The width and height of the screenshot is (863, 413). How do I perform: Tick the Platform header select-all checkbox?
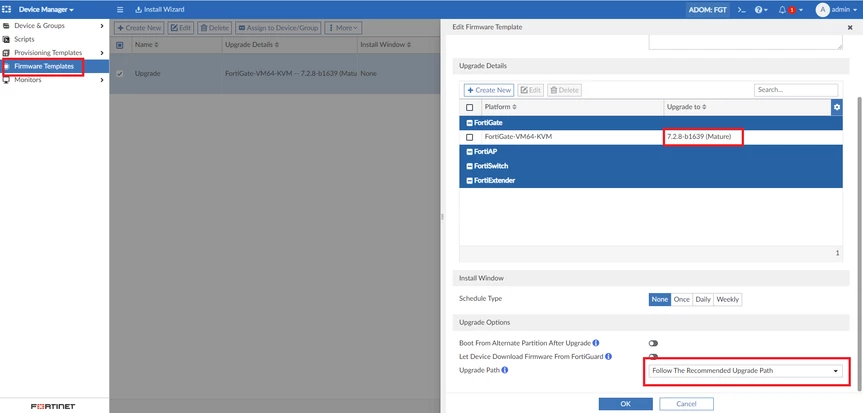470,107
